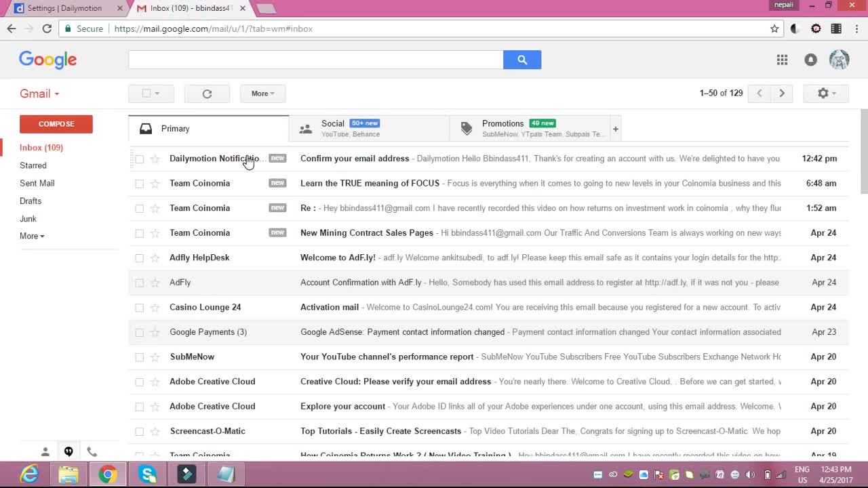Bookmark this page with the star
Image resolution: width=868 pixels, height=488 pixels.
(774, 28)
